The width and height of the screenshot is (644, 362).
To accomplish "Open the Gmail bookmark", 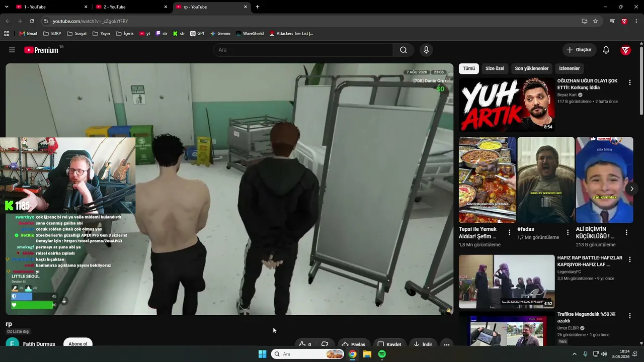I will (28, 34).
